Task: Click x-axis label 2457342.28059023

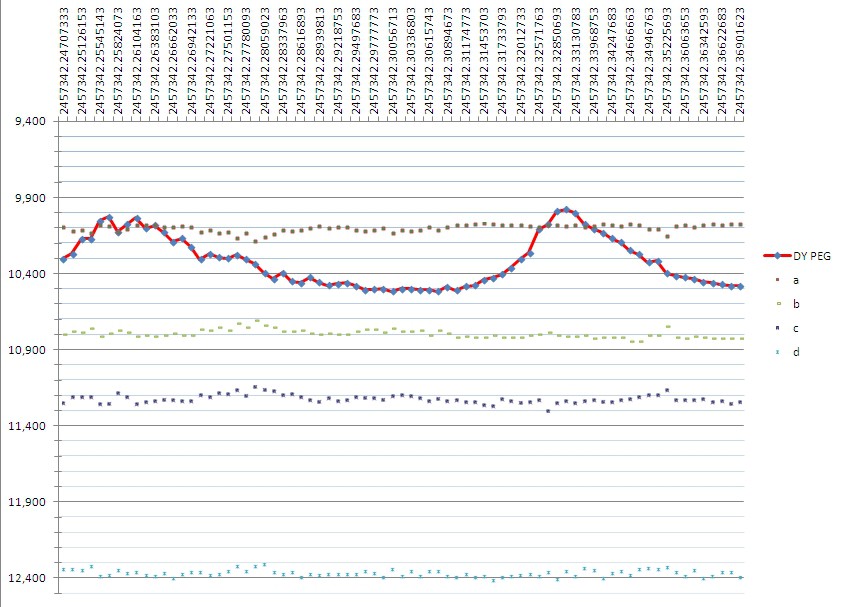Action: (x=265, y=61)
